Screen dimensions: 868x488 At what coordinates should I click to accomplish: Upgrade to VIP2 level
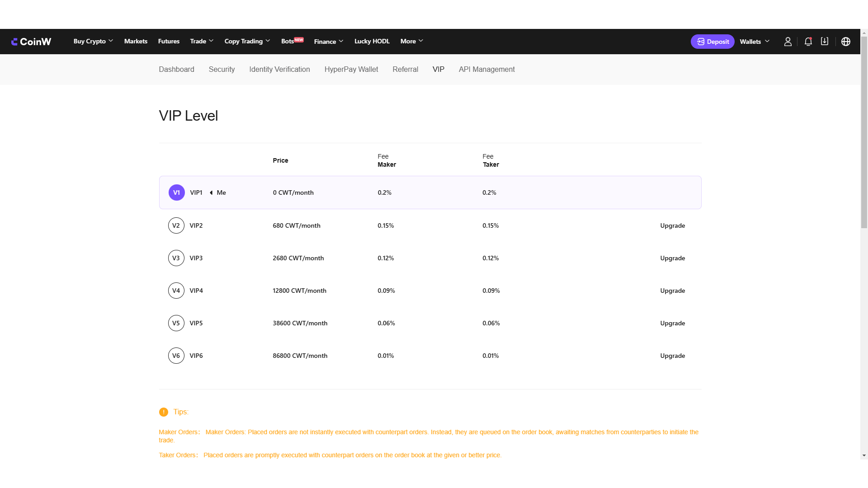[672, 225]
